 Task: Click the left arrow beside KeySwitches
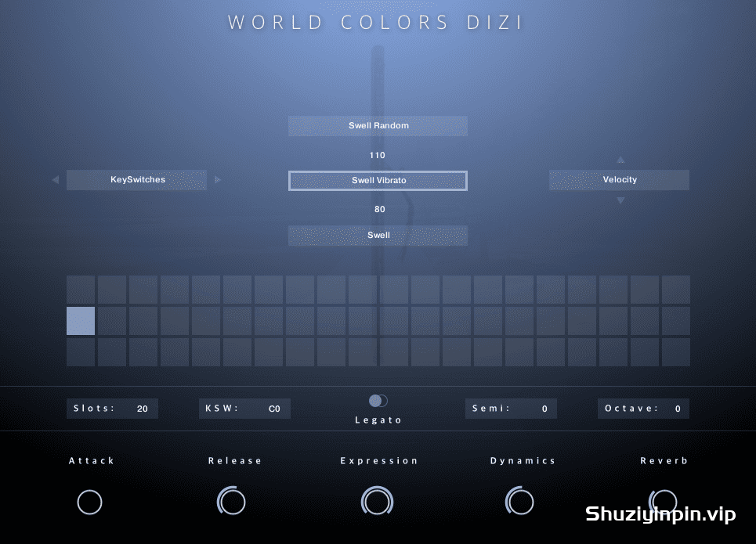[56, 180]
